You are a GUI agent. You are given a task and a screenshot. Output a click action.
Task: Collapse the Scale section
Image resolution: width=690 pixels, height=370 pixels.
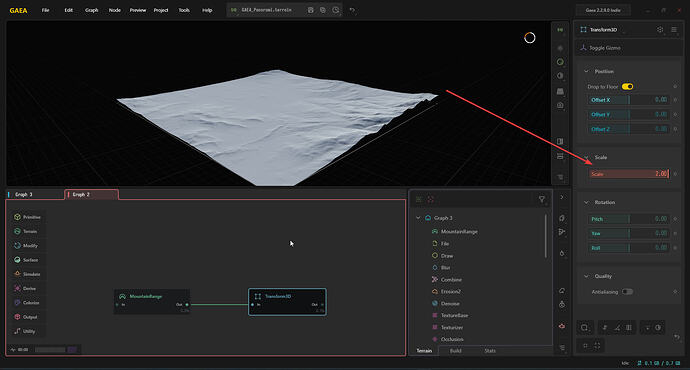[x=586, y=157]
